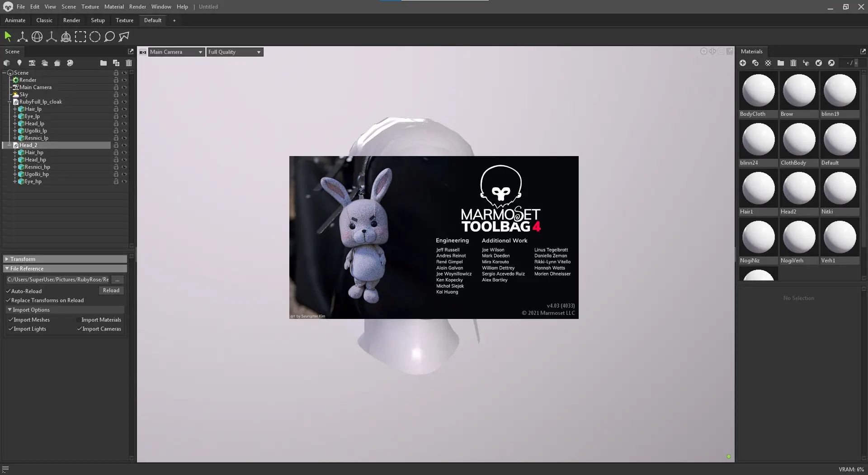Expand the Hair_lp tree node

click(x=15, y=109)
